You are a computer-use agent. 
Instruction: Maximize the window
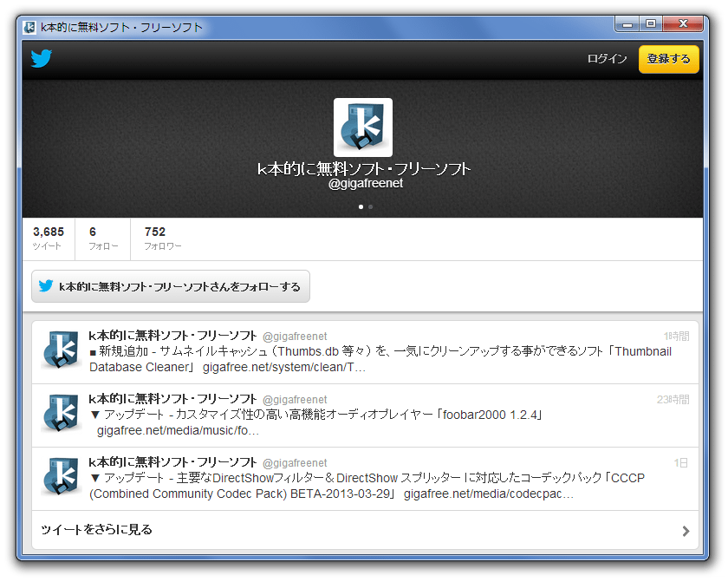[x=651, y=23]
